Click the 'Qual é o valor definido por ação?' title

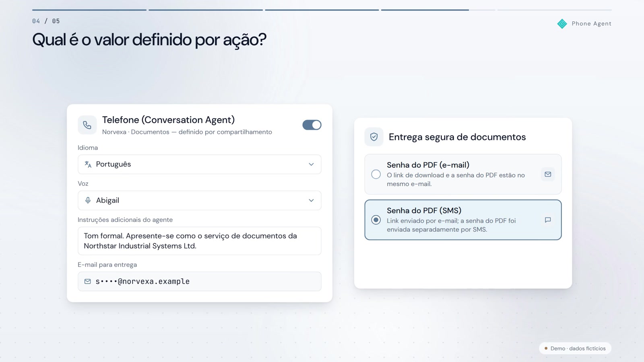(149, 40)
